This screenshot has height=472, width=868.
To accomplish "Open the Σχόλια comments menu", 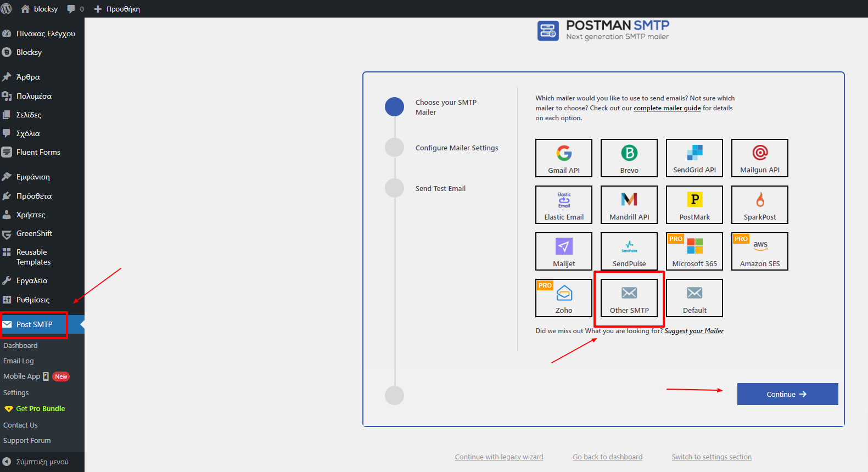I will (x=42, y=133).
